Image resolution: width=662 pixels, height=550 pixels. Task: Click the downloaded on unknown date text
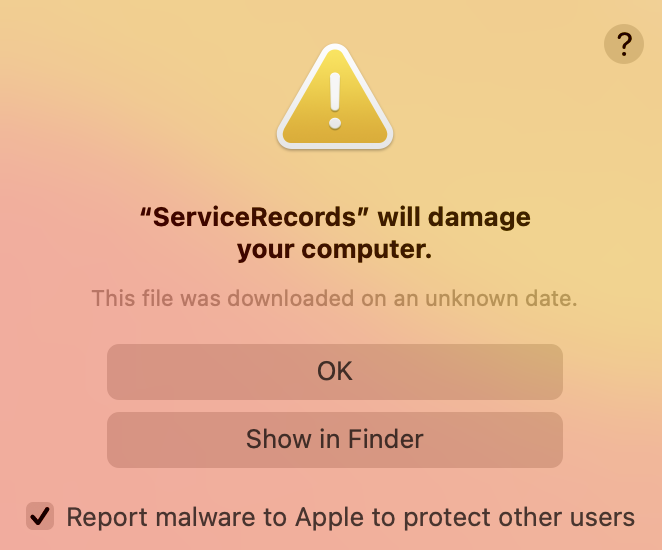point(335,298)
